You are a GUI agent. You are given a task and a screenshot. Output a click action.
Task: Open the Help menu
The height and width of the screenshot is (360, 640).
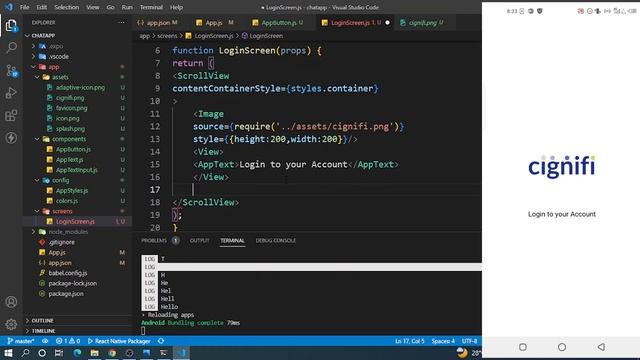tap(176, 7)
